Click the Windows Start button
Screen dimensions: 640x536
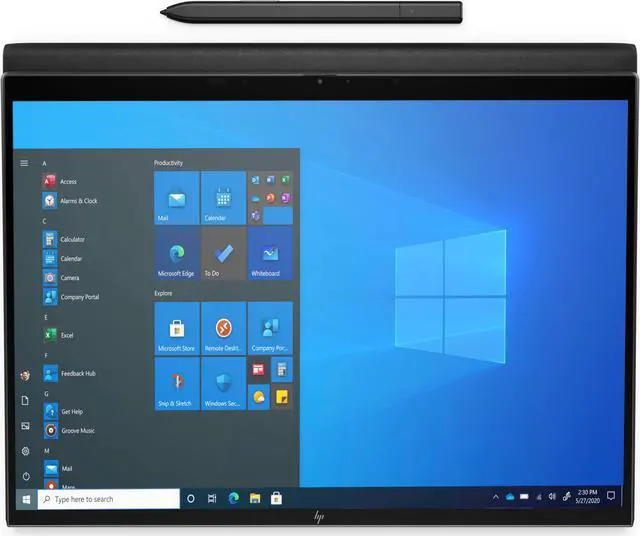[x=24, y=498]
